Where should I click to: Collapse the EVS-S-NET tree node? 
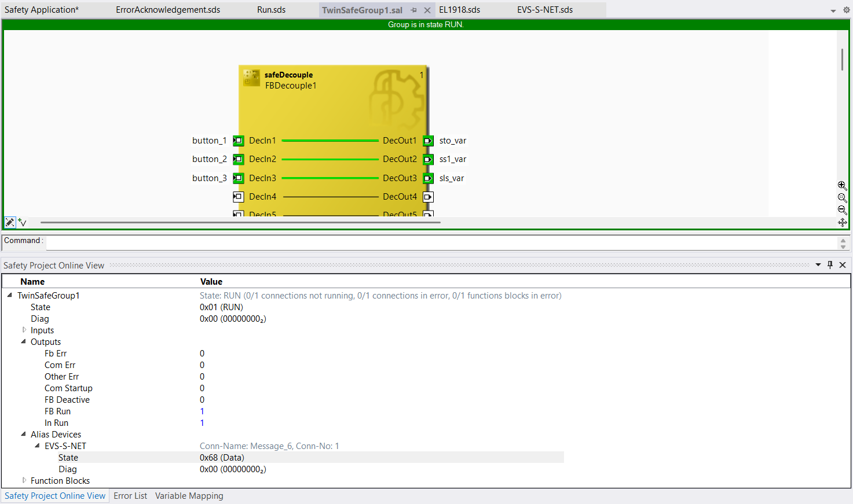coord(38,446)
